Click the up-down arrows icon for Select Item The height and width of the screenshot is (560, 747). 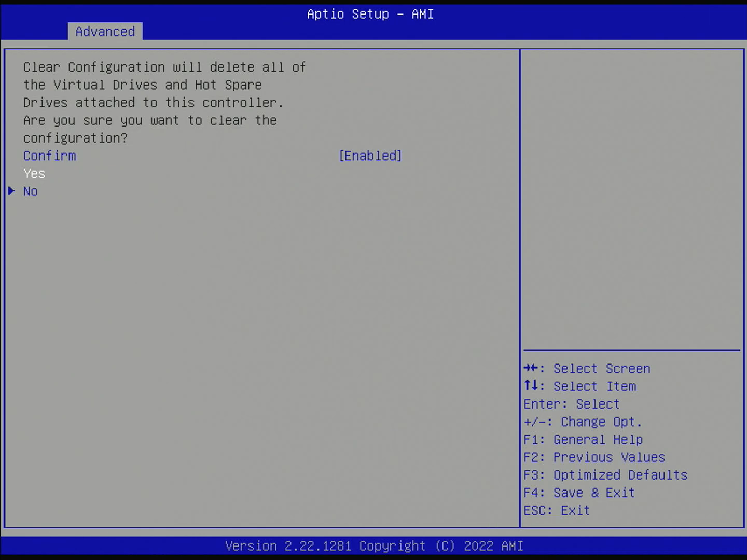point(531,385)
